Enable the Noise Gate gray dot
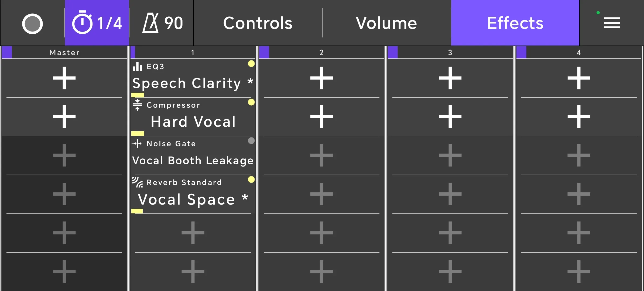The width and height of the screenshot is (644, 291). click(x=251, y=141)
